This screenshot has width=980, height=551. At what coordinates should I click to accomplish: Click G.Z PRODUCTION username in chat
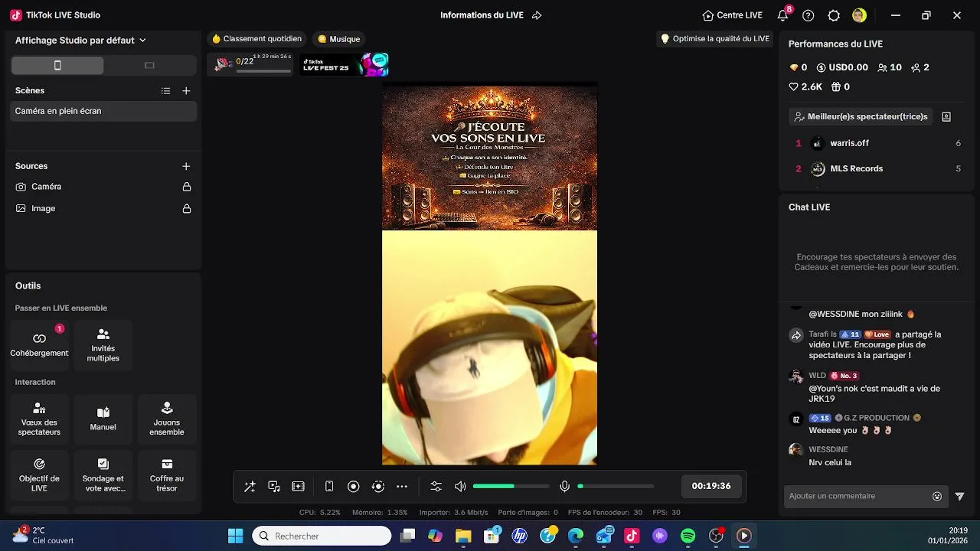pos(877,418)
